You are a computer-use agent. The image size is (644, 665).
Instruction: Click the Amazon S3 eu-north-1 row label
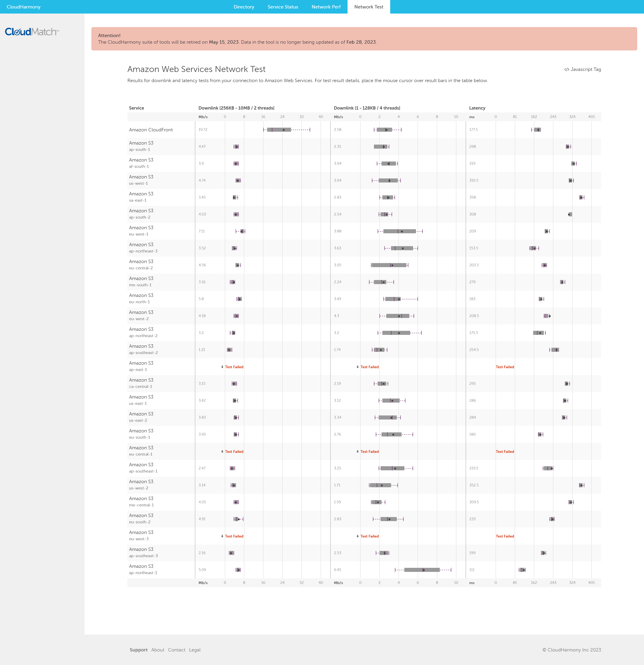[x=141, y=299]
